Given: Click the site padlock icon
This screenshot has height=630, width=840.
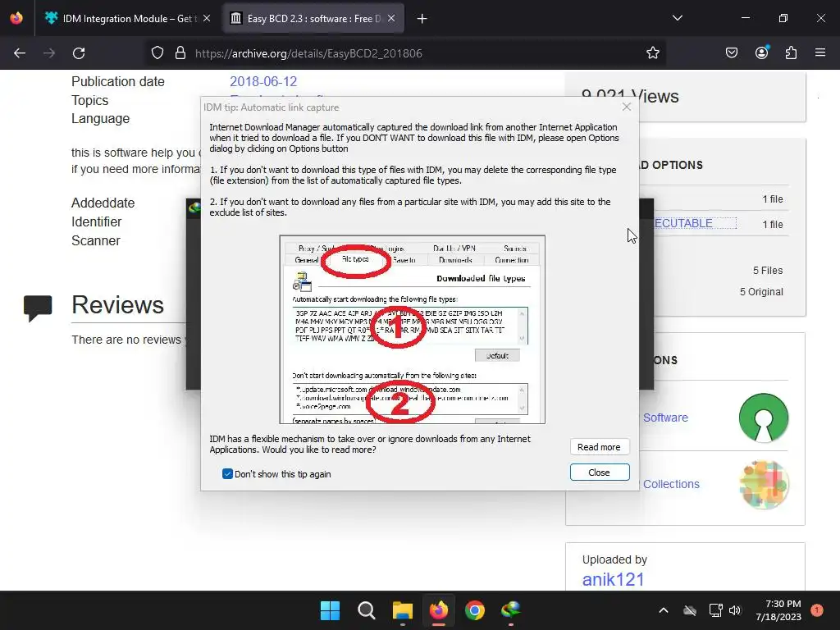Looking at the screenshot, I should [x=180, y=53].
